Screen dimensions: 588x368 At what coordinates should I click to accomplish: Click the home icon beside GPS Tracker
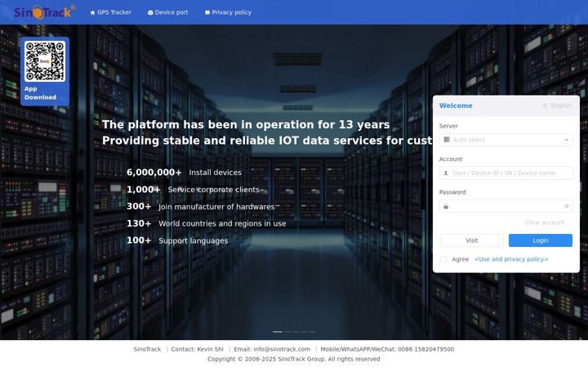coord(92,12)
